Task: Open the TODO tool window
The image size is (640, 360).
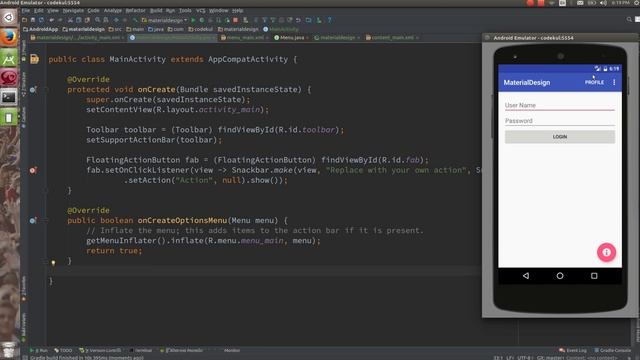Action: [x=63, y=350]
